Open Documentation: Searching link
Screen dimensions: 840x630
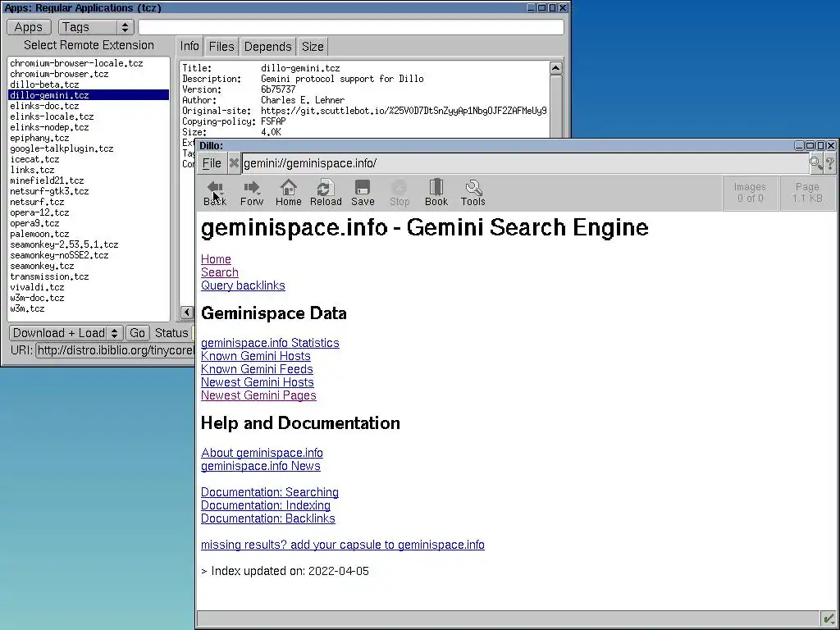(x=269, y=492)
